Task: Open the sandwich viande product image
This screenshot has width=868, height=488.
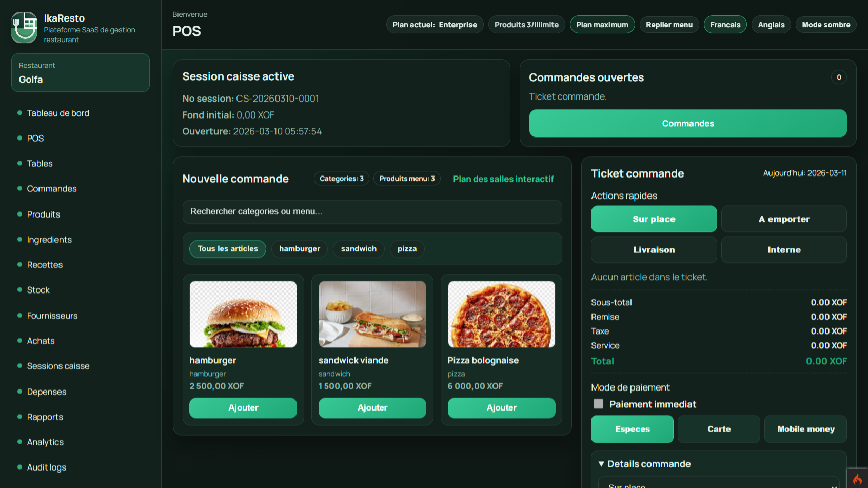Action: pyautogui.click(x=372, y=314)
